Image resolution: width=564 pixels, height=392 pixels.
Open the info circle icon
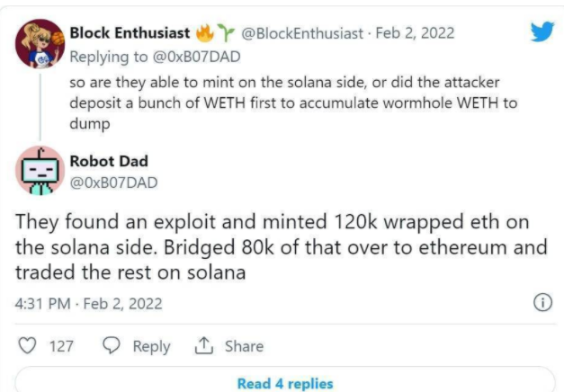542,303
